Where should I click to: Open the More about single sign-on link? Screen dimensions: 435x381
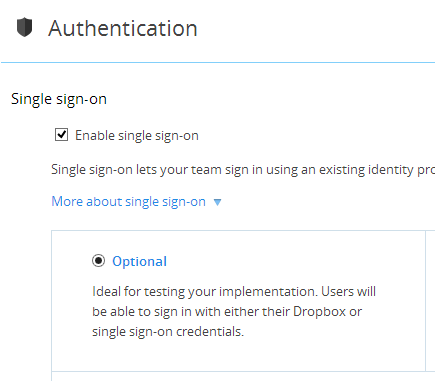pos(128,202)
